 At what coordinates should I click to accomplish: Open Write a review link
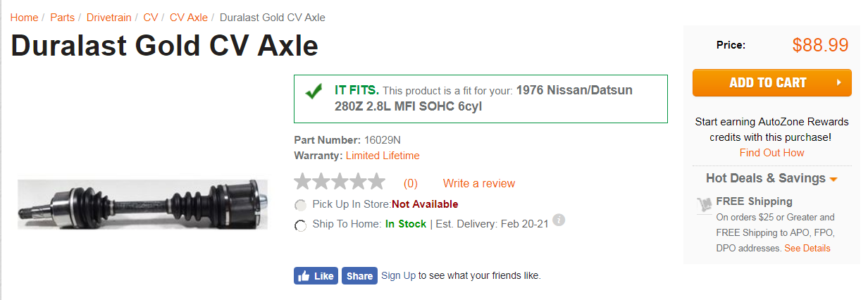479,184
